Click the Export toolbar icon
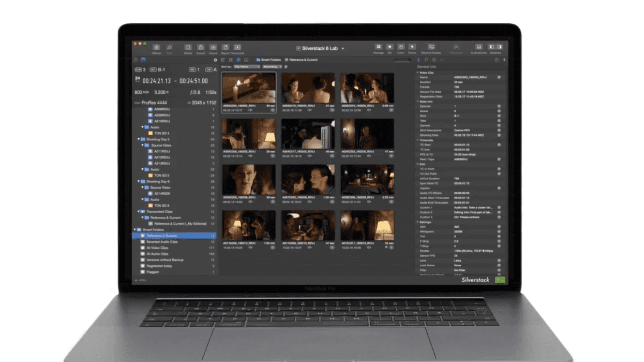This screenshot has height=362, width=644. (201, 48)
